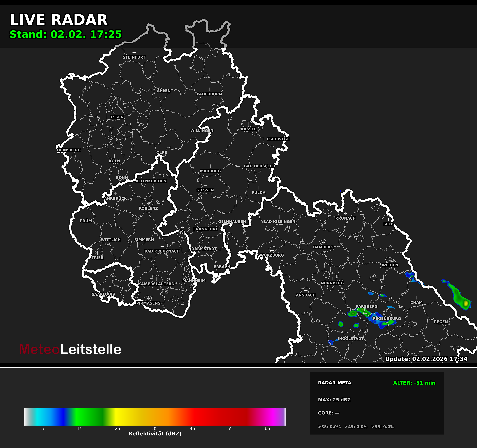Click the Ingolstadt city label

click(x=351, y=339)
